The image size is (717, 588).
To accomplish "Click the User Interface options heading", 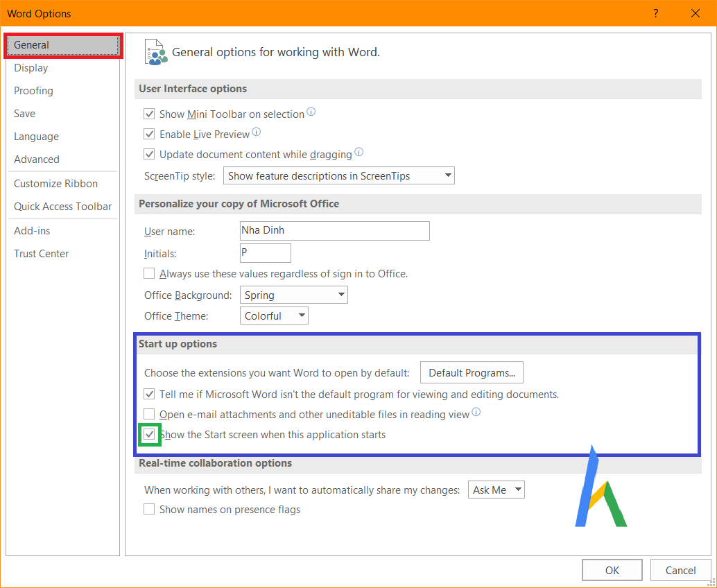I will tap(193, 89).
